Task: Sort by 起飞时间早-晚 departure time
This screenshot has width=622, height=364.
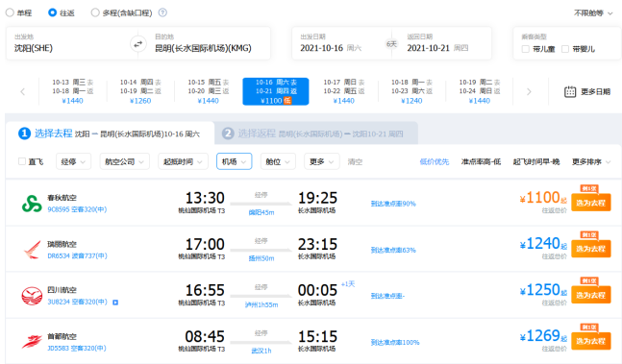Action: tap(535, 161)
